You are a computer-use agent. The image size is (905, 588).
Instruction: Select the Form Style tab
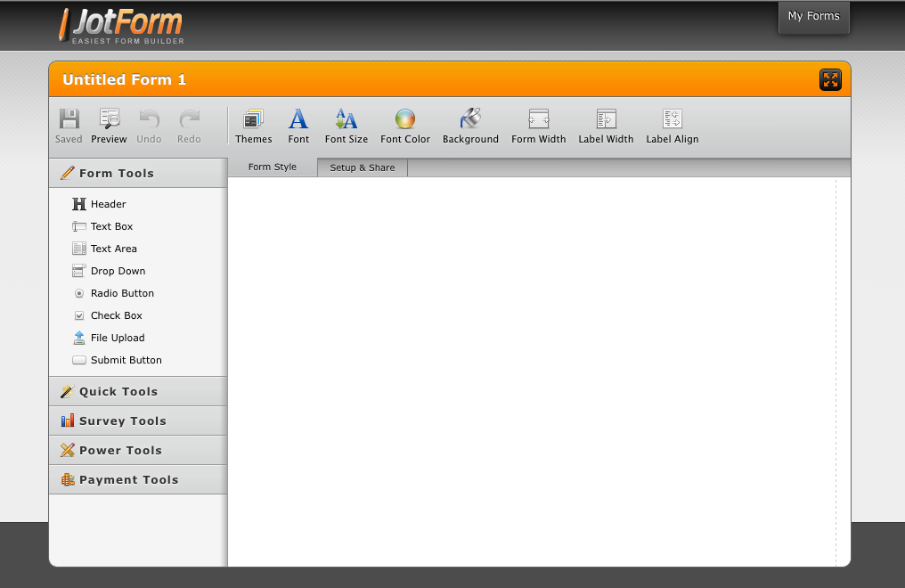(273, 167)
